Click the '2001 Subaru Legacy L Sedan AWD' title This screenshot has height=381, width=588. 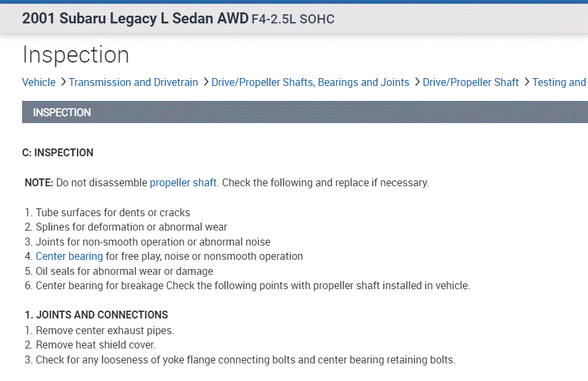tap(135, 18)
